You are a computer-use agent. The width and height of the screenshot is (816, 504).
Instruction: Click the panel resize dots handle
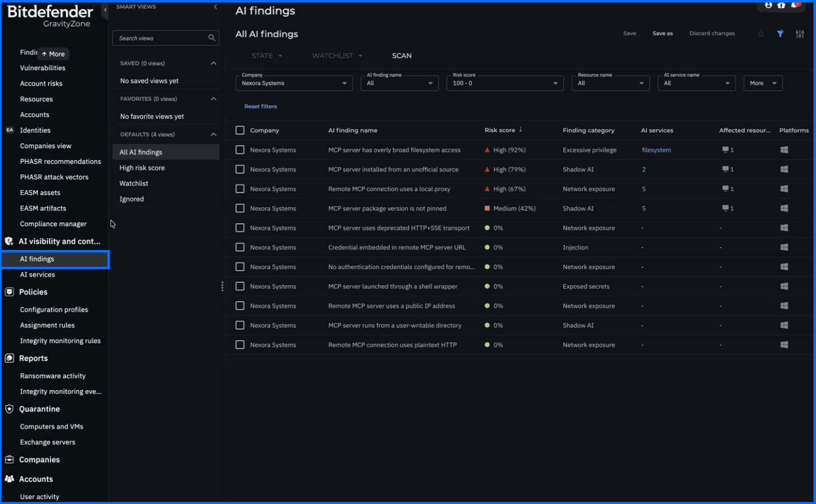[x=222, y=286]
